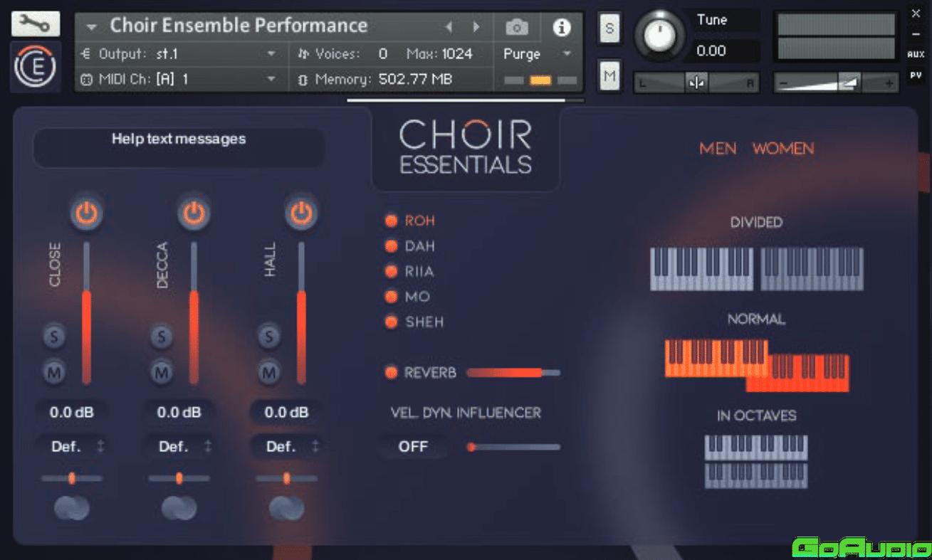This screenshot has width=932, height=560.
Task: Click HALL mic 0.0 dB value
Action: point(286,412)
